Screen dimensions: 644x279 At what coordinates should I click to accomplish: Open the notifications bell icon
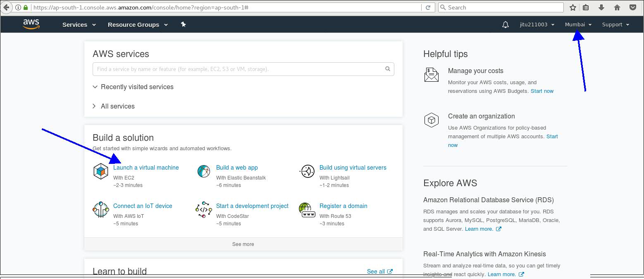click(x=505, y=25)
